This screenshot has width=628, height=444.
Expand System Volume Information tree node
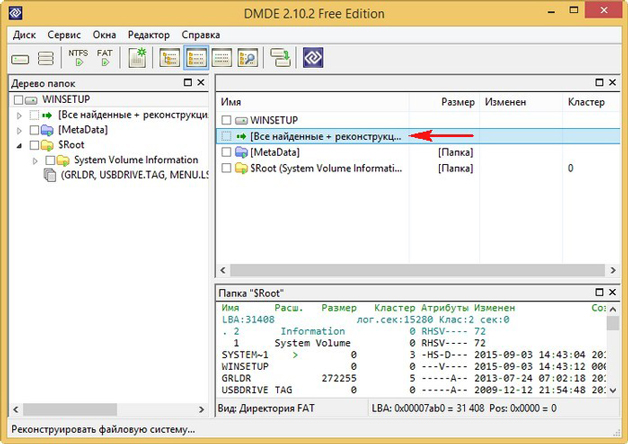click(x=35, y=160)
